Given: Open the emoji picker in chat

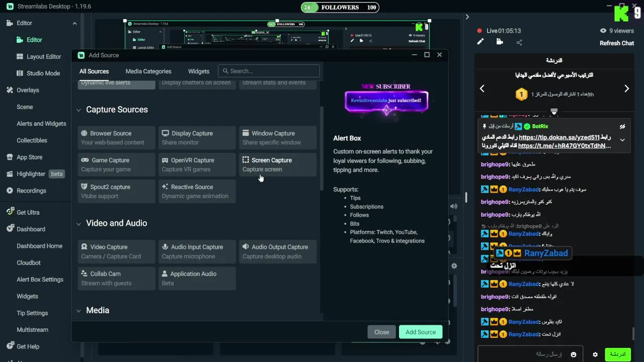Looking at the screenshot, I should tap(574, 354).
